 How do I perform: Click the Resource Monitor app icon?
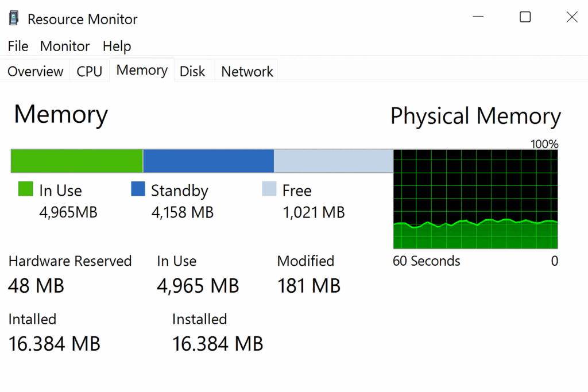pyautogui.click(x=13, y=18)
